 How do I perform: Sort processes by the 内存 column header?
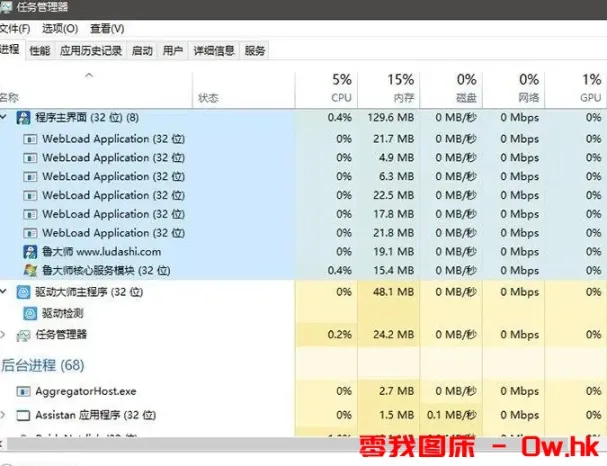coord(402,88)
